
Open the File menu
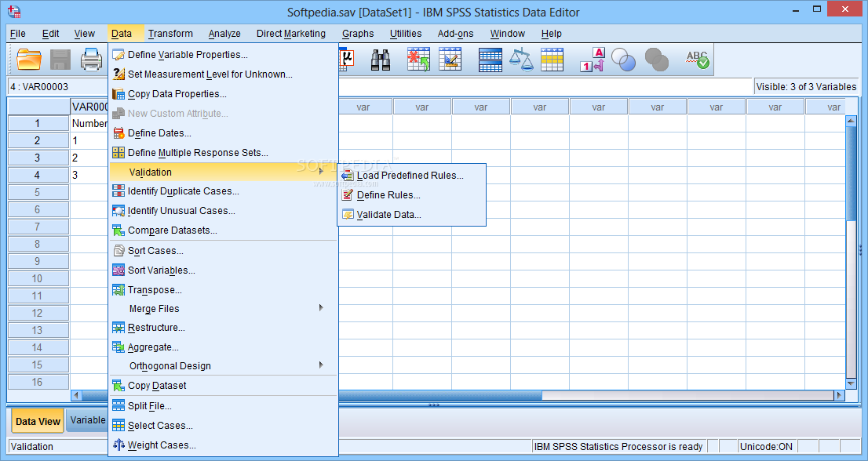click(x=18, y=34)
